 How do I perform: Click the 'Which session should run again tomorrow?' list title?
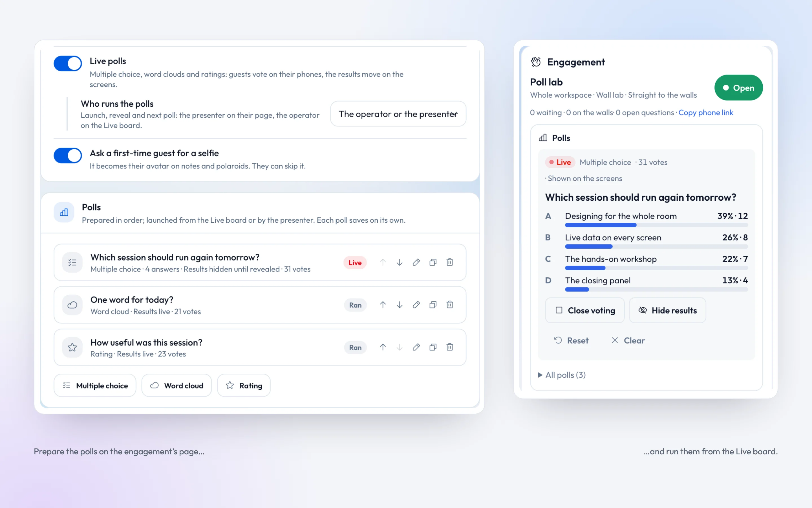tap(175, 257)
